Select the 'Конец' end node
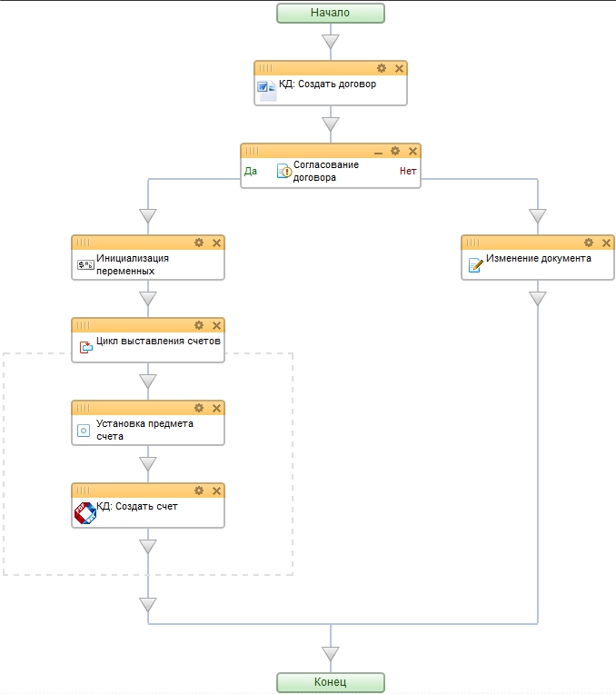The width and height of the screenshot is (616, 694). (x=330, y=682)
